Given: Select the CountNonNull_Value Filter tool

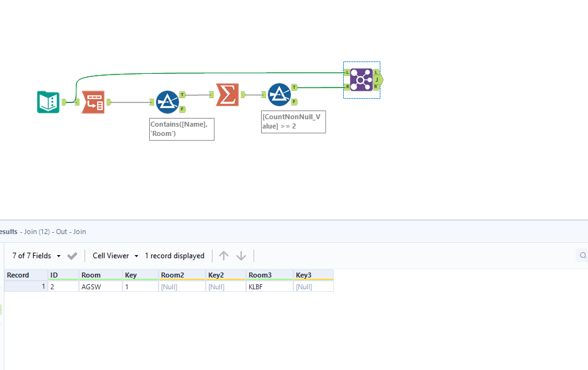Looking at the screenshot, I should click(280, 93).
